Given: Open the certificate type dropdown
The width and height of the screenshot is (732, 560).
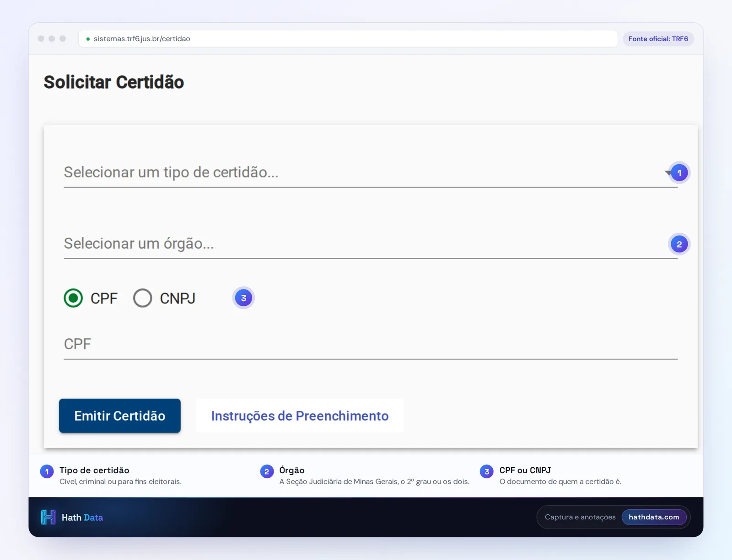Looking at the screenshot, I should pyautogui.click(x=370, y=173).
